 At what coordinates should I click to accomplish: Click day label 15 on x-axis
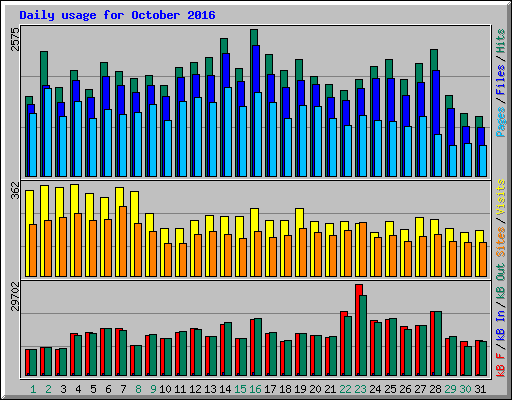coord(240,389)
